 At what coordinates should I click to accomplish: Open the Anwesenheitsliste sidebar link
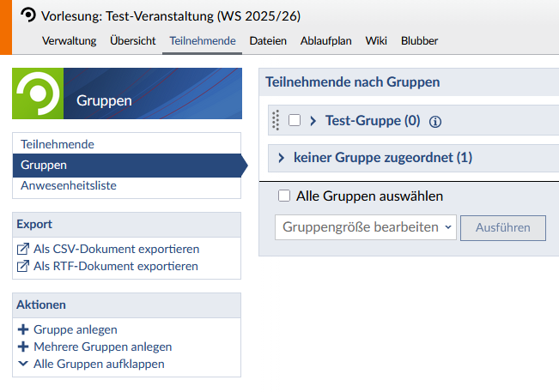(69, 185)
